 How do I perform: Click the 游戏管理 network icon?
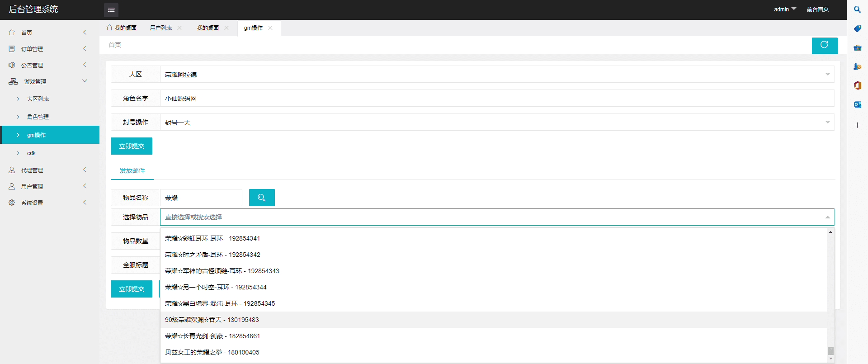click(x=14, y=81)
